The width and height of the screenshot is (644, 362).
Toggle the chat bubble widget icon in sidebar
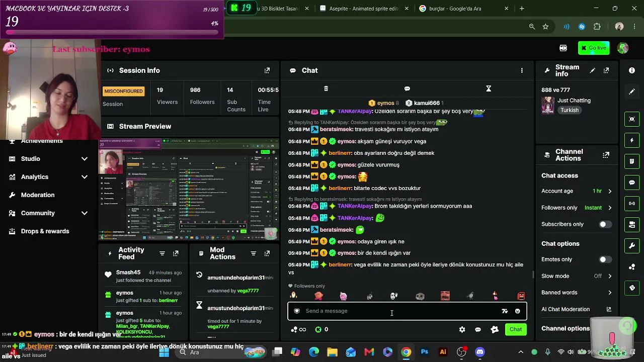[632, 183]
